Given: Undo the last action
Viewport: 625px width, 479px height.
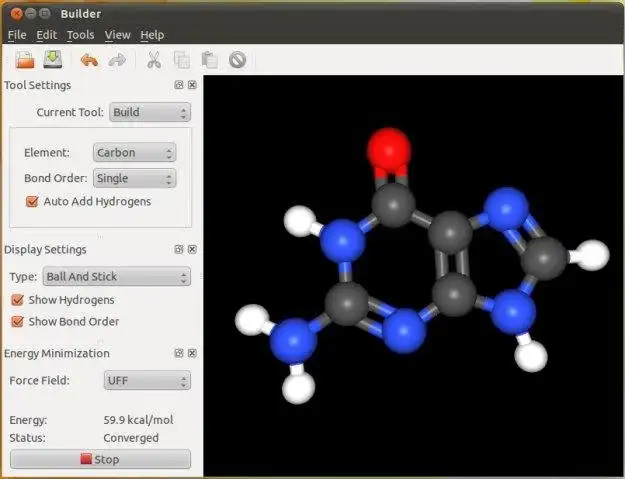Looking at the screenshot, I should point(89,61).
